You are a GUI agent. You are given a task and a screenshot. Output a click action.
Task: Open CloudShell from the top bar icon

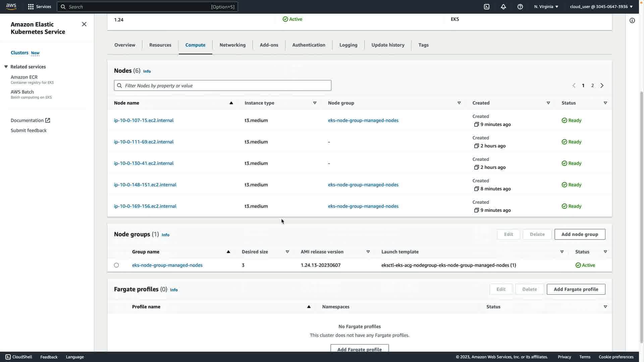487,7
